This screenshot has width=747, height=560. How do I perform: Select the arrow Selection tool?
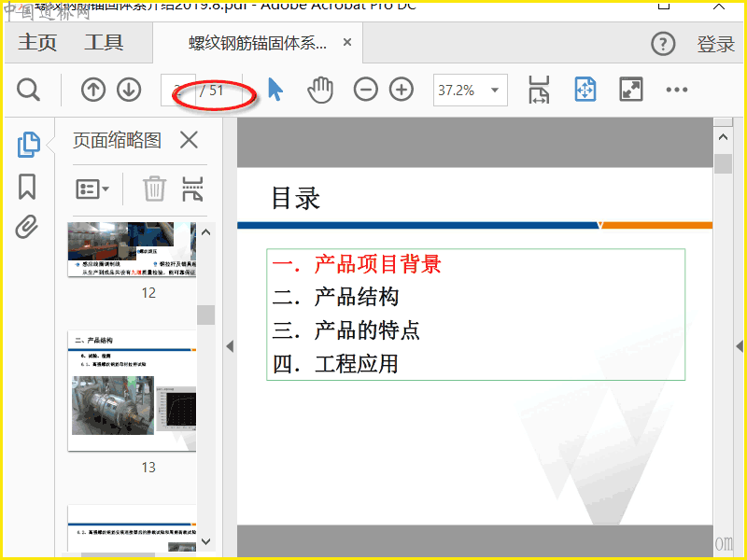(275, 90)
